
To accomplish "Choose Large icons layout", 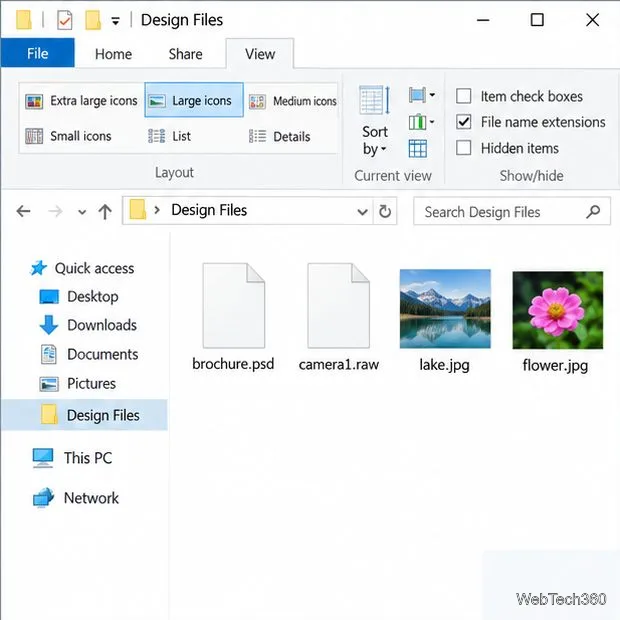I will pos(194,100).
